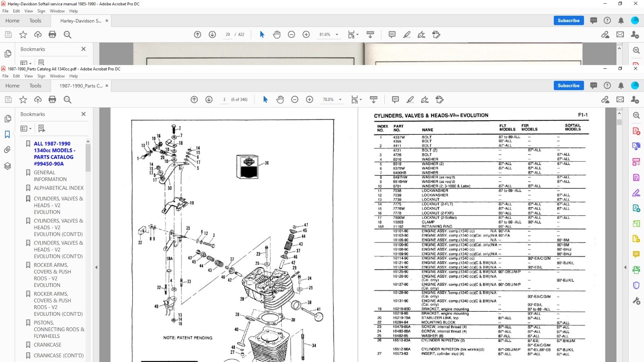644x362 pixels.
Task: Star bookmark icon in Parts Catalog toolbar
Action: click(x=23, y=99)
